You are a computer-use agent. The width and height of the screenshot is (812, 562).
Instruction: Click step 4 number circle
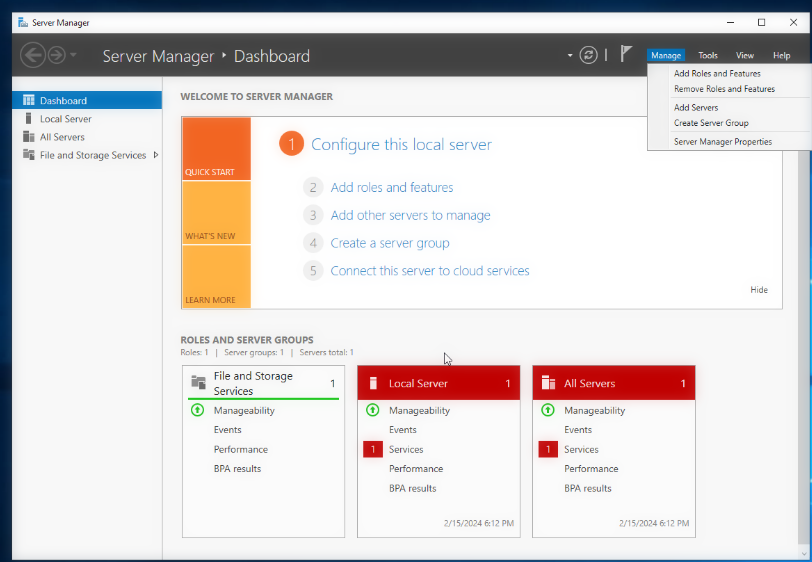coord(313,243)
